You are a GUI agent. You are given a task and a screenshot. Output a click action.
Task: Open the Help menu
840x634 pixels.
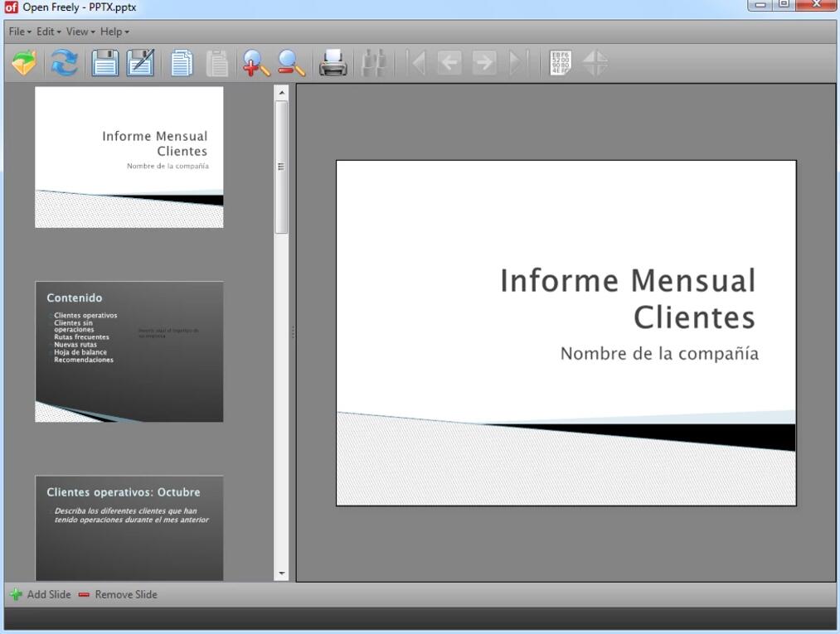point(114,31)
